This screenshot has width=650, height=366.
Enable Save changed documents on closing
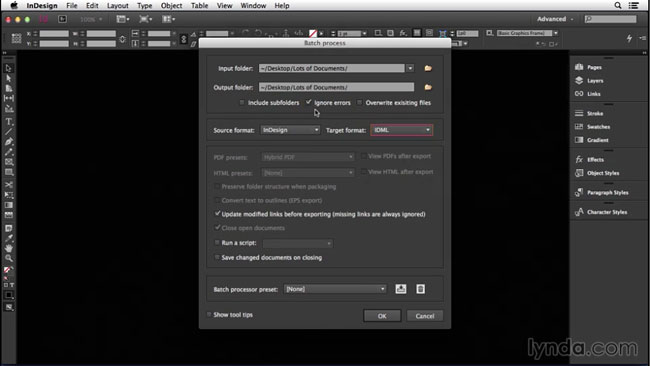(217, 257)
